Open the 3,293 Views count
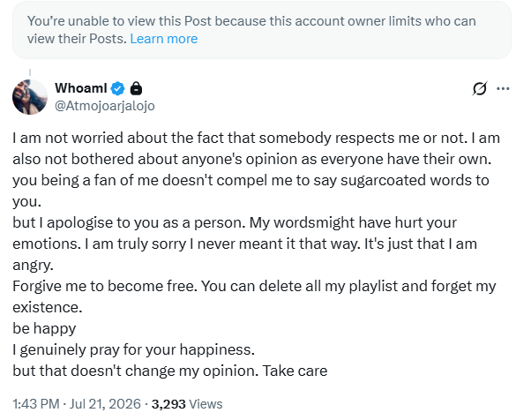 coord(187,404)
